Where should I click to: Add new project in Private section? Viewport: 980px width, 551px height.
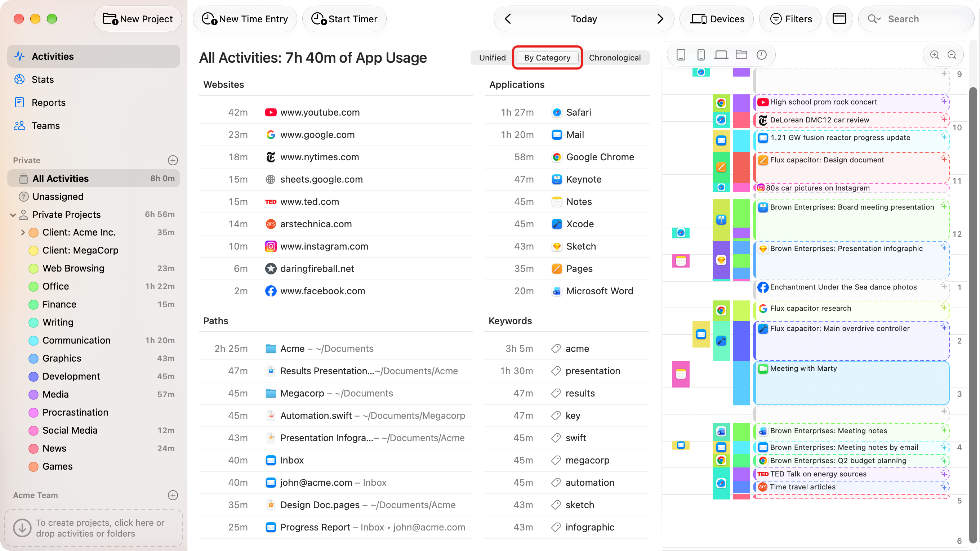(173, 160)
